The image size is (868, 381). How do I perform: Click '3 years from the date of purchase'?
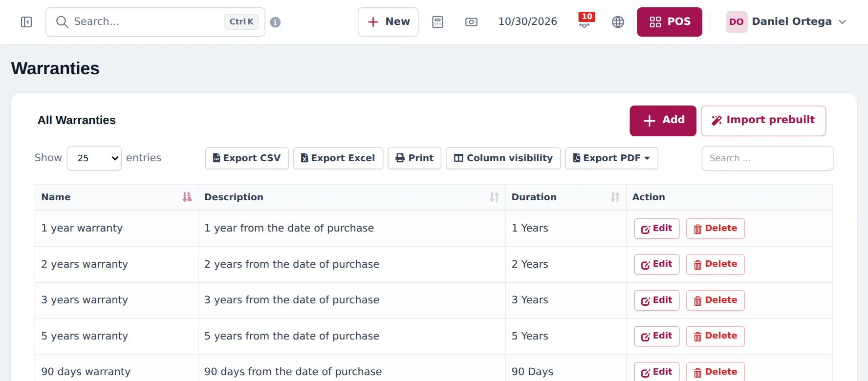(x=292, y=300)
